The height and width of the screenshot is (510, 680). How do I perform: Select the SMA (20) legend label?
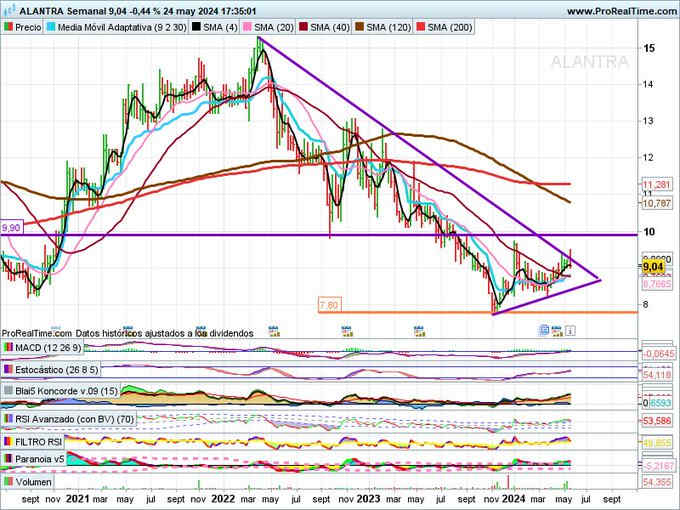(x=274, y=27)
